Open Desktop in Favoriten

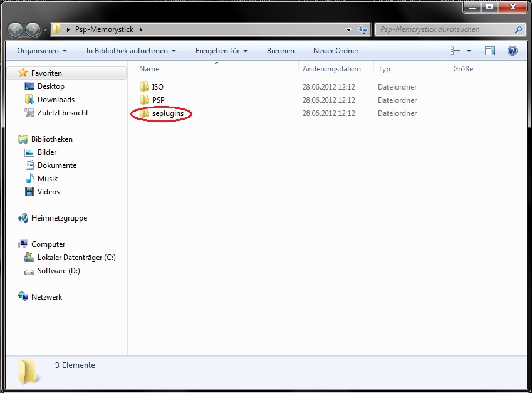(x=51, y=86)
